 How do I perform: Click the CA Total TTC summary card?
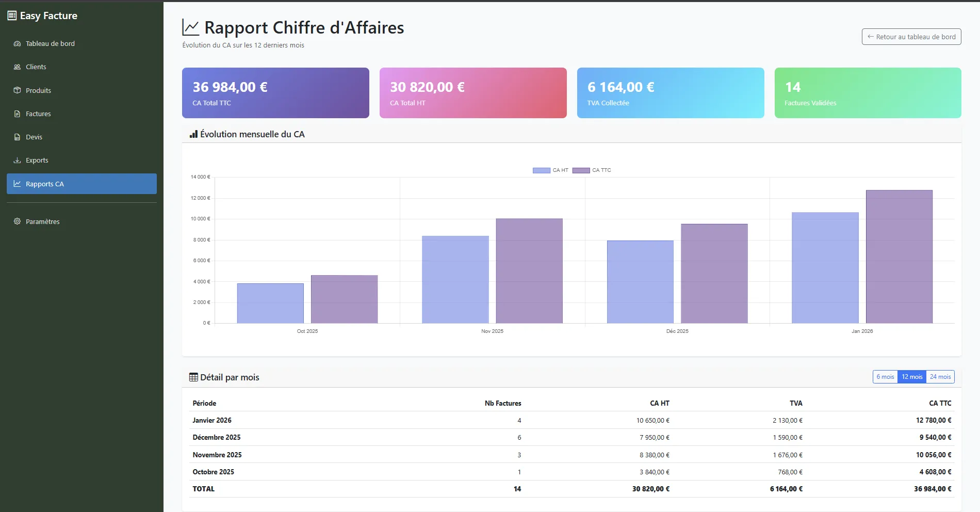coord(275,93)
